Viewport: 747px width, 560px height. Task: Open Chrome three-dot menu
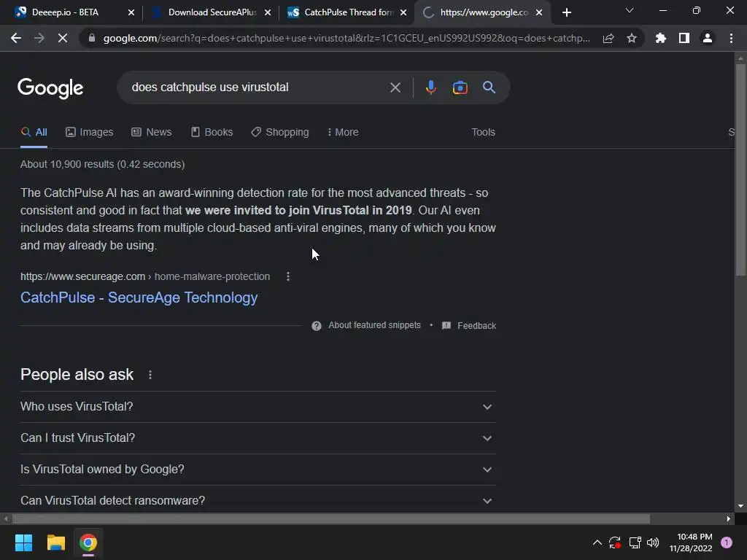pos(731,38)
